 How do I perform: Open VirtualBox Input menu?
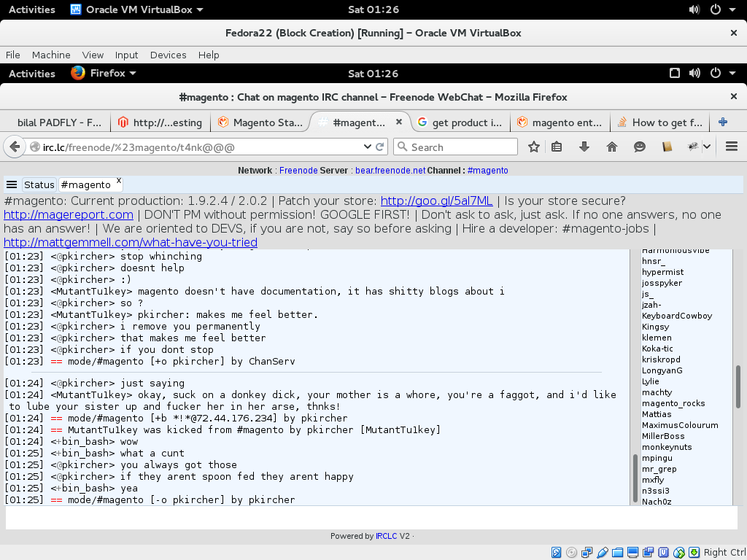tap(126, 55)
